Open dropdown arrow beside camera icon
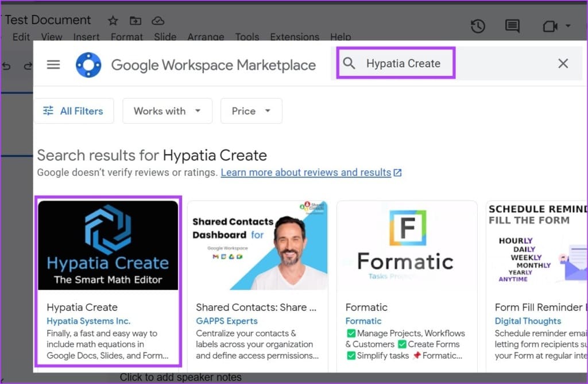 (568, 26)
